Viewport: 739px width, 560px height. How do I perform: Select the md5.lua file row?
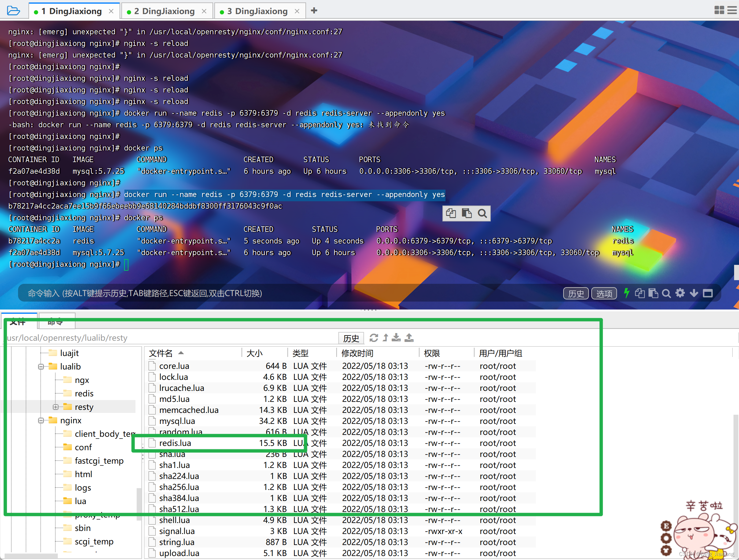[x=341, y=399]
